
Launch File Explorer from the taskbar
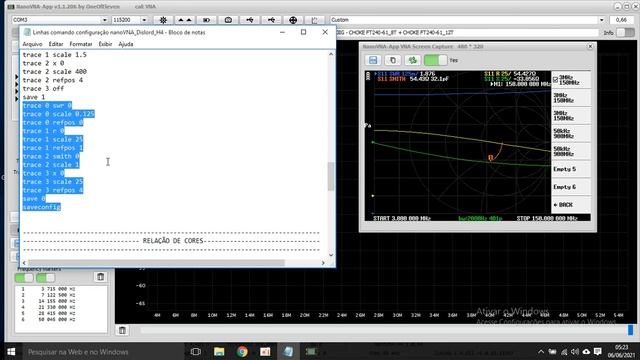[219, 351]
